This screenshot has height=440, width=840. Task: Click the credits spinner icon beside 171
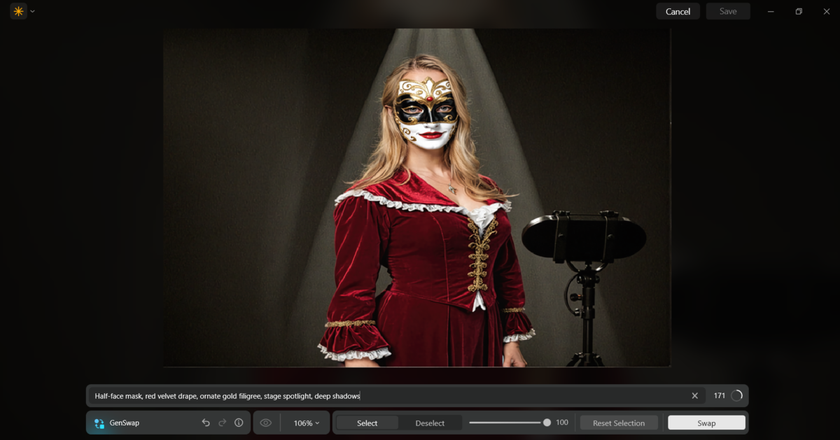pos(737,396)
